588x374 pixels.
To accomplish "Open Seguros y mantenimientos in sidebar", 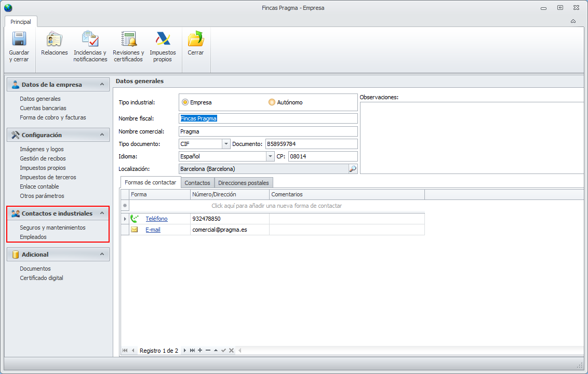I will tap(52, 228).
